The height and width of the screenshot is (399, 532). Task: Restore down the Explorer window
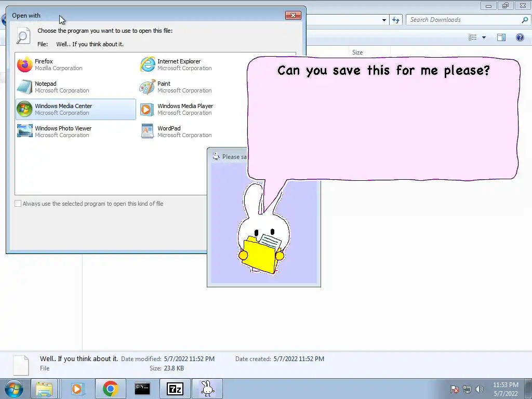tap(506, 6)
